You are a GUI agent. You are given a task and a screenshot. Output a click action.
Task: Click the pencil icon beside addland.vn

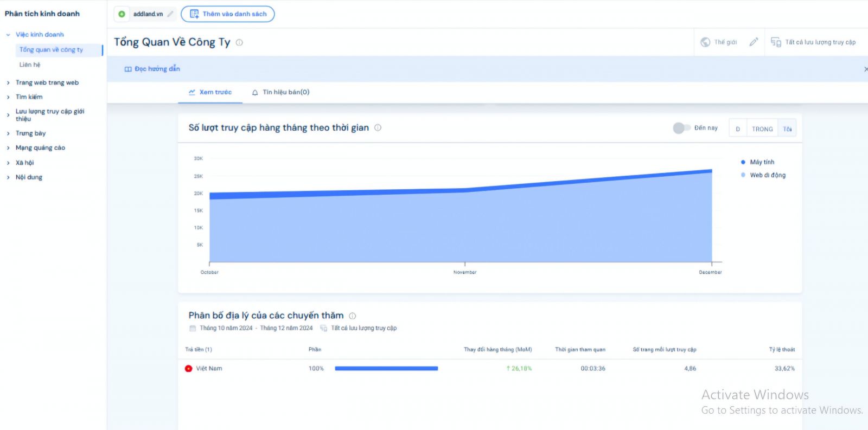[x=170, y=14]
